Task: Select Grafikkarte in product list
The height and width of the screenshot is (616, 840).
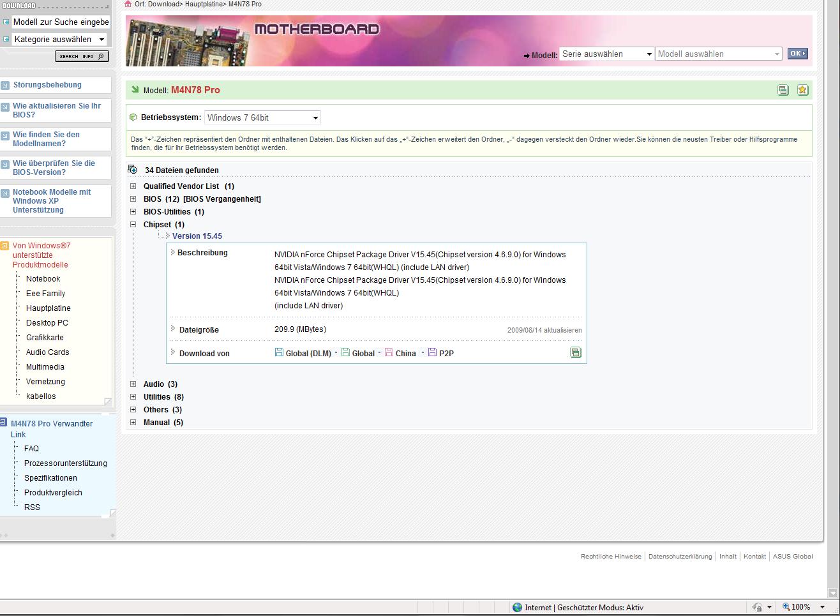Action: point(45,338)
